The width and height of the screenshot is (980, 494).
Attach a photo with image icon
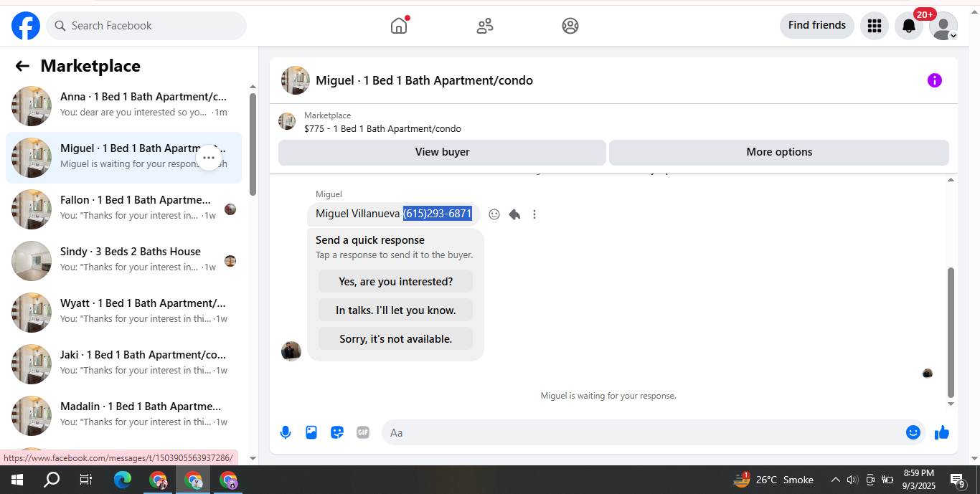[x=311, y=432]
